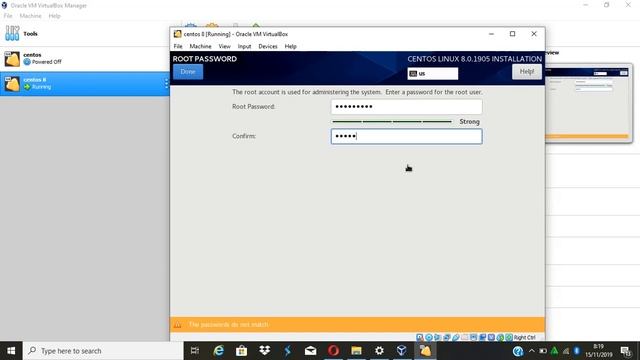Open Help menu in VirtualBox Manager
Screen dimensions: 640x360
coord(54,16)
